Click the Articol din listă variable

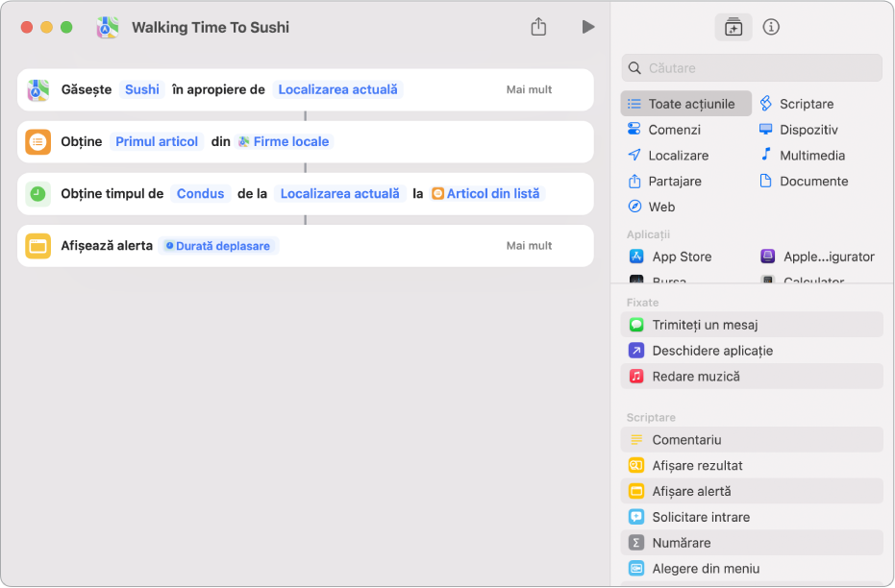click(486, 193)
